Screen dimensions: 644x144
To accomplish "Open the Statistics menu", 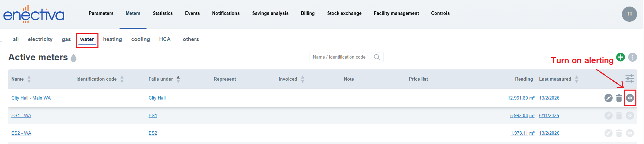I will 163,13.
